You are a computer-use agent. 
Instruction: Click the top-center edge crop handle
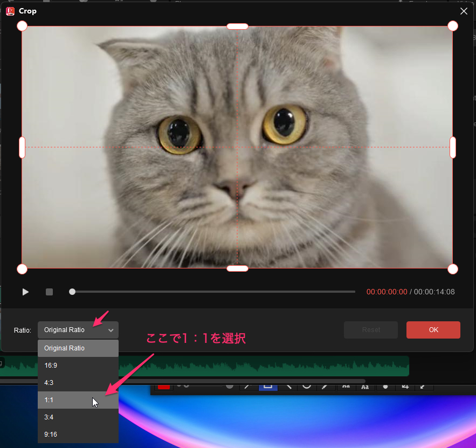click(237, 26)
